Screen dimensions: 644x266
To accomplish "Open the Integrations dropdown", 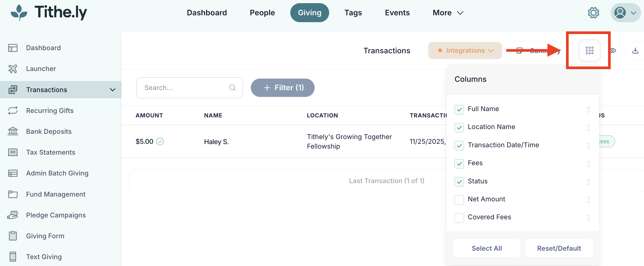I will [x=465, y=50].
